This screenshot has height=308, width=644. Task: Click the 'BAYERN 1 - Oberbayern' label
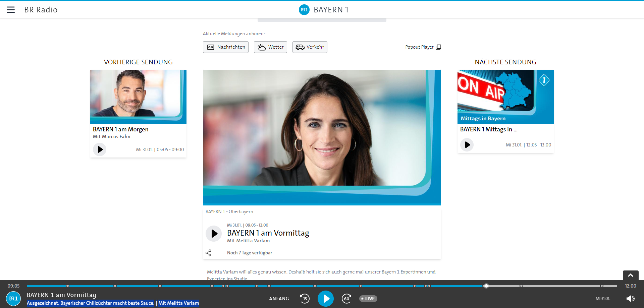pos(229,211)
